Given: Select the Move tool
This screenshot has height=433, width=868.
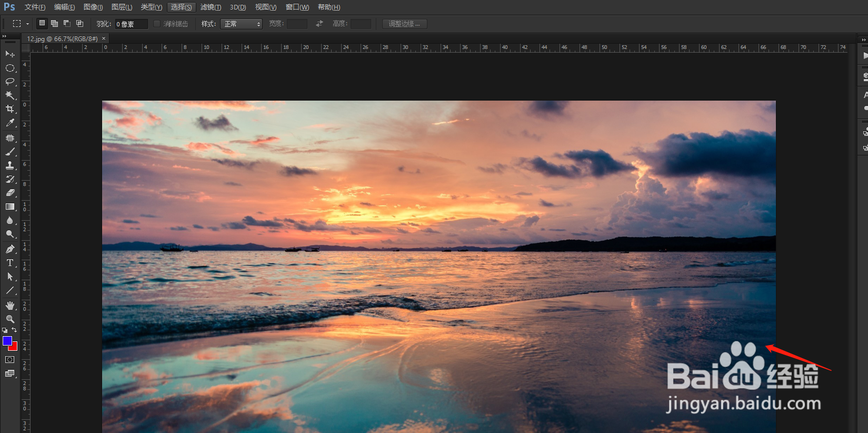Looking at the screenshot, I should click(x=10, y=54).
